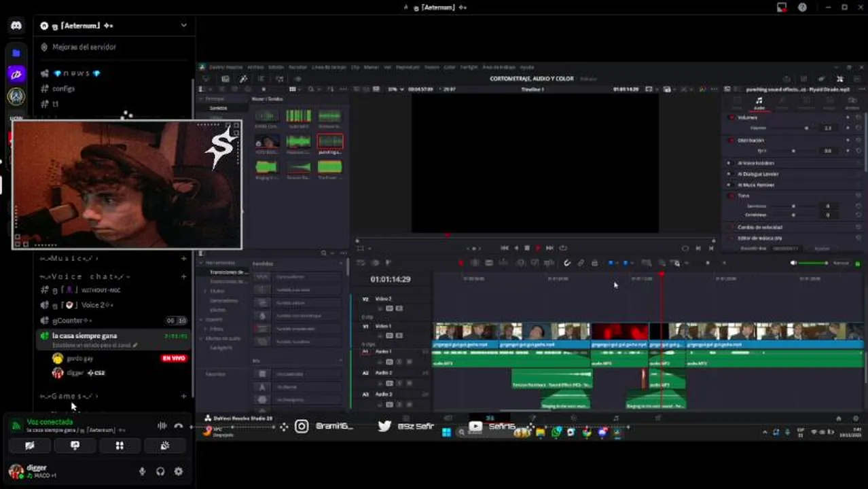This screenshot has width=868, height=489.
Task: Share your screen in Discord voice panel
Action: tap(75, 446)
